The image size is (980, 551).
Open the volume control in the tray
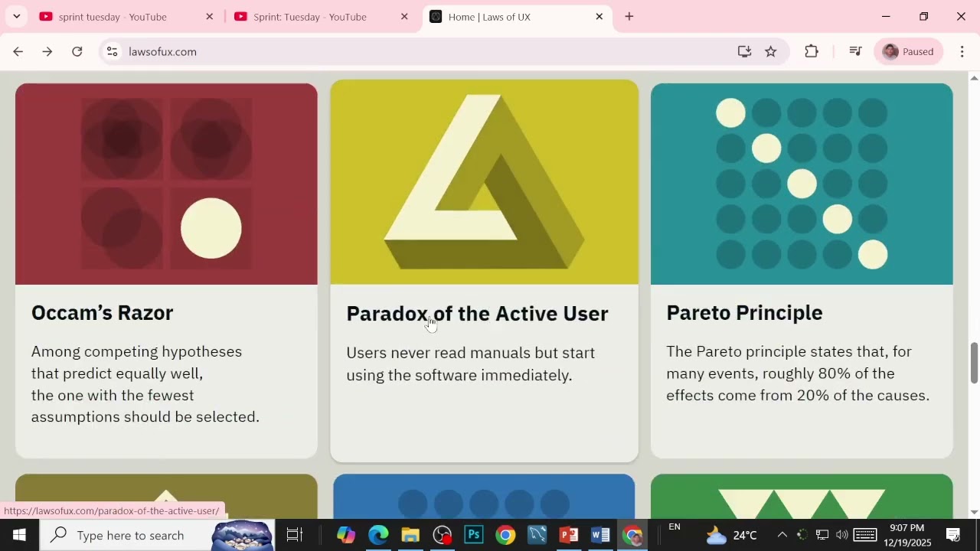pos(842,535)
